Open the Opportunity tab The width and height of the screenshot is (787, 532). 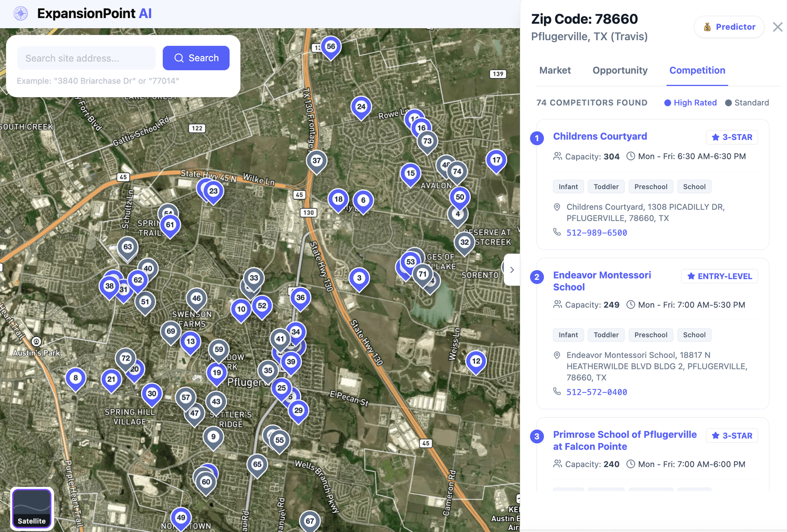click(x=620, y=70)
